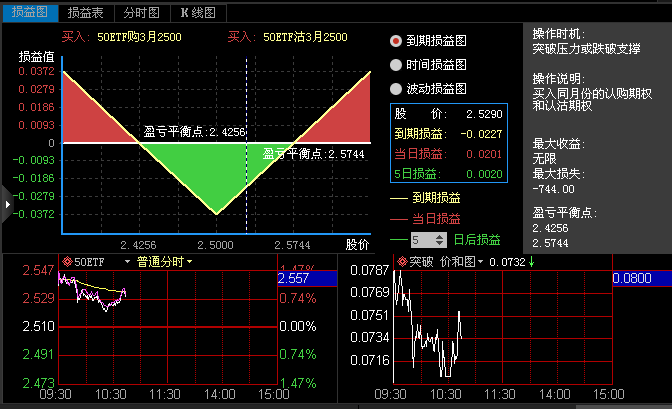Select the 到期损益图 radio button
The height and width of the screenshot is (409, 672).
pos(396,41)
